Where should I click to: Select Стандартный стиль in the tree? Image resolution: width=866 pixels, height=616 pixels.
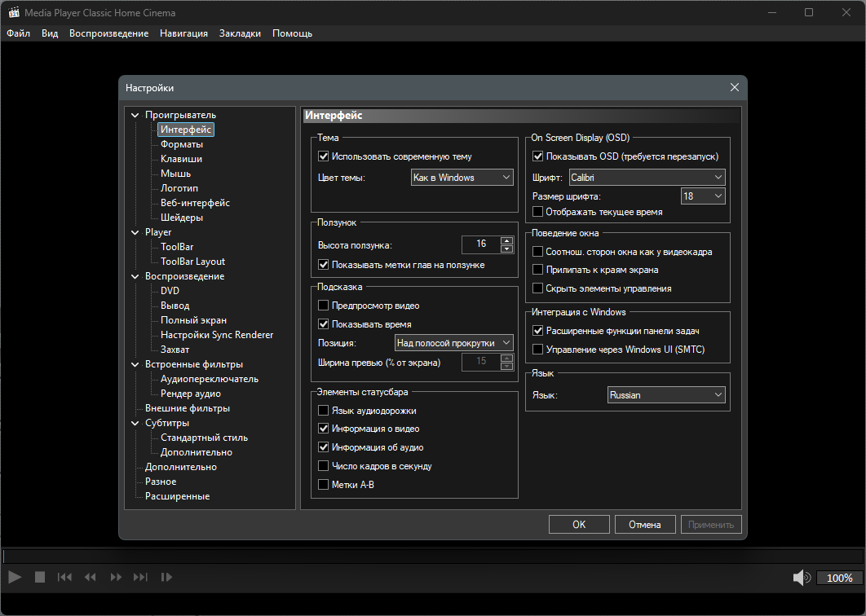point(205,438)
